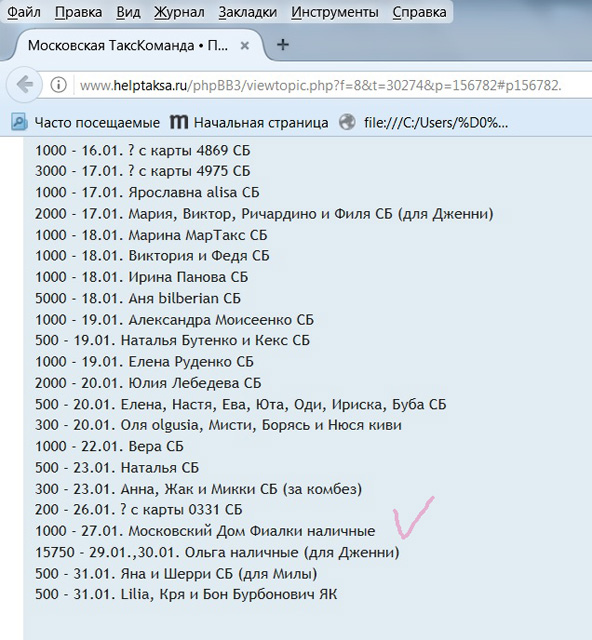
Task: Click the line with Марина МарТакс СБ
Action: [x=151, y=235]
